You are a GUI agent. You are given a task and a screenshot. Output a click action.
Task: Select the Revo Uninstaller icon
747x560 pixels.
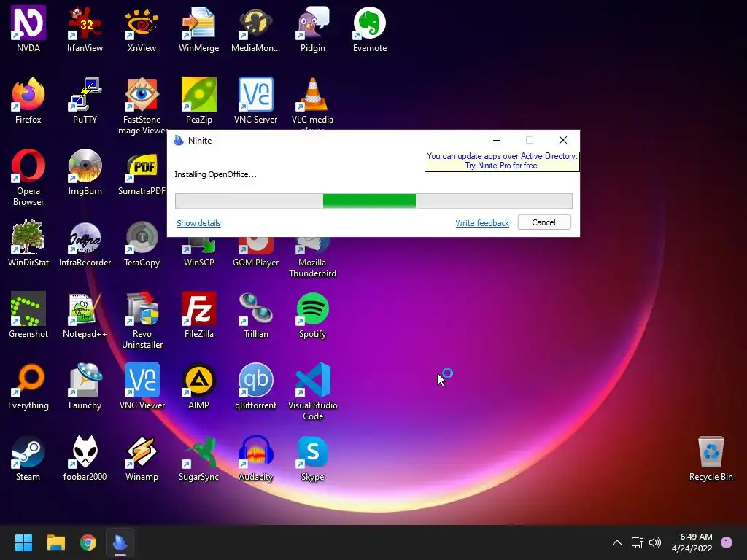click(x=142, y=308)
